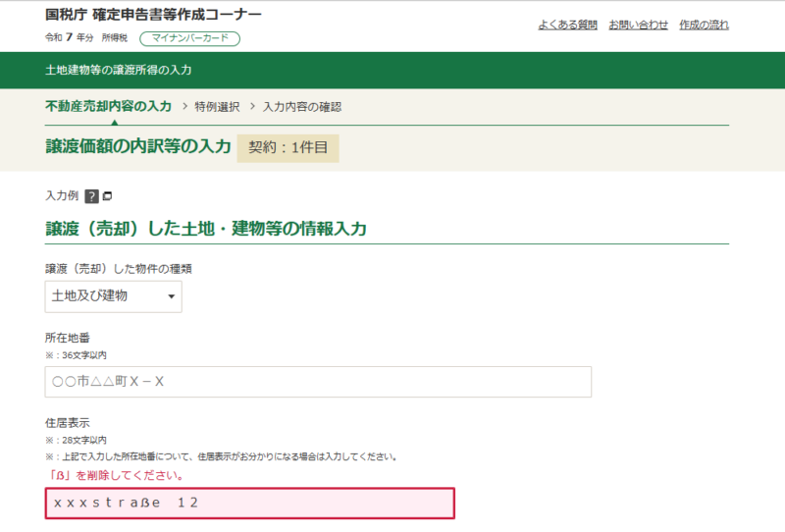Image resolution: width=785 pixels, height=532 pixels.
Task: Select the 不動産売却内容の入力 step
Action: point(108,106)
